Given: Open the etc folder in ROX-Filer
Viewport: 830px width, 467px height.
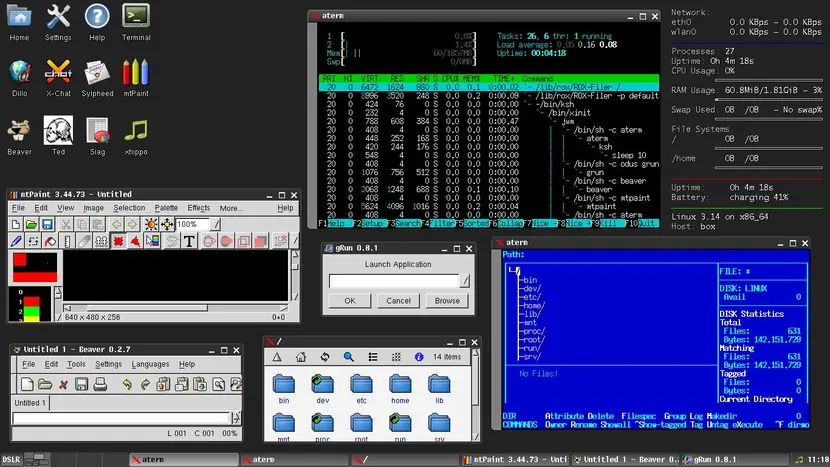Looking at the screenshot, I should (361, 389).
